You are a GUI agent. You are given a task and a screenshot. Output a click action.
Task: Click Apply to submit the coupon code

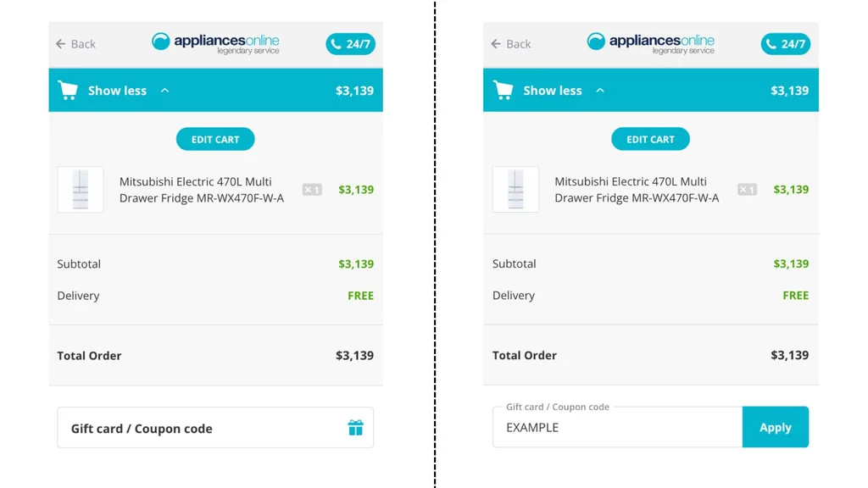[x=775, y=427]
